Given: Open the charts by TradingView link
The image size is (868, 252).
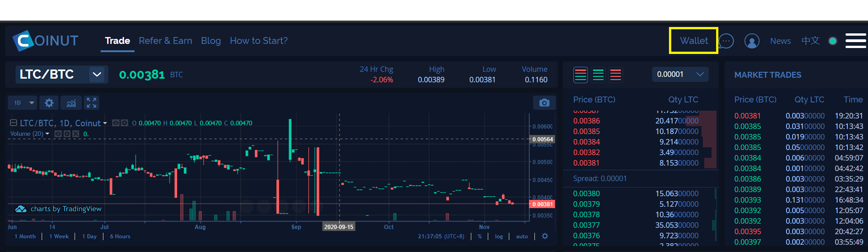Looking at the screenshot, I should (58, 209).
